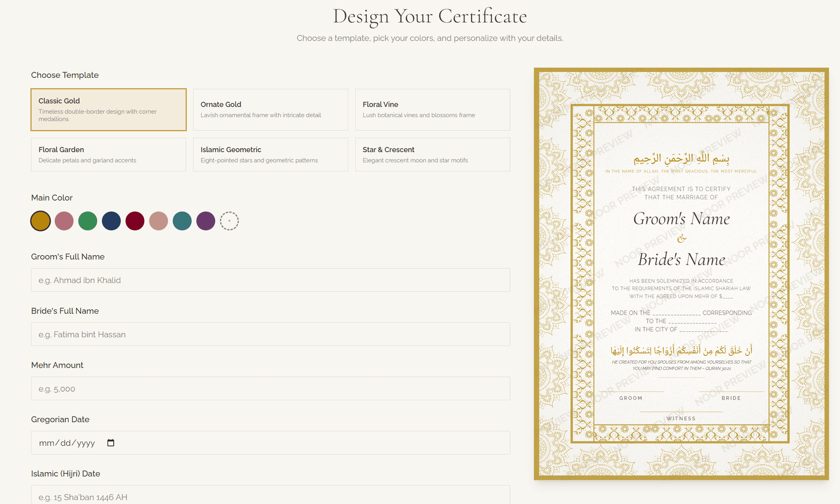Select the crimson red color swatch
Image resolution: width=840 pixels, height=504 pixels.
135,221
